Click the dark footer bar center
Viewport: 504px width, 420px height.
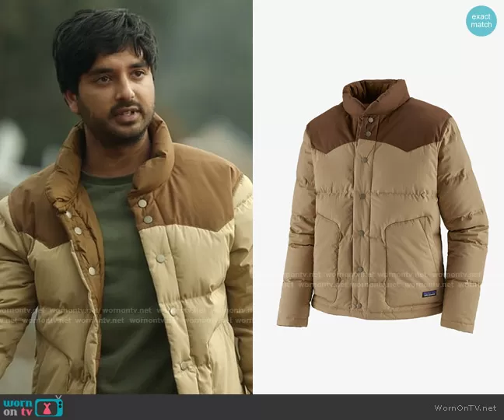[252, 407]
